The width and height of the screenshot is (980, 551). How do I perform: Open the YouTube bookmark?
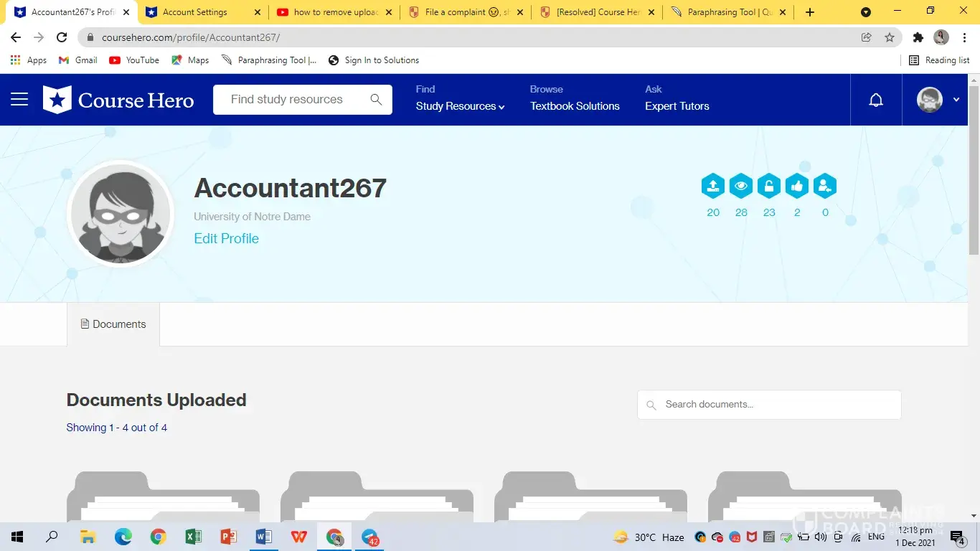click(134, 60)
